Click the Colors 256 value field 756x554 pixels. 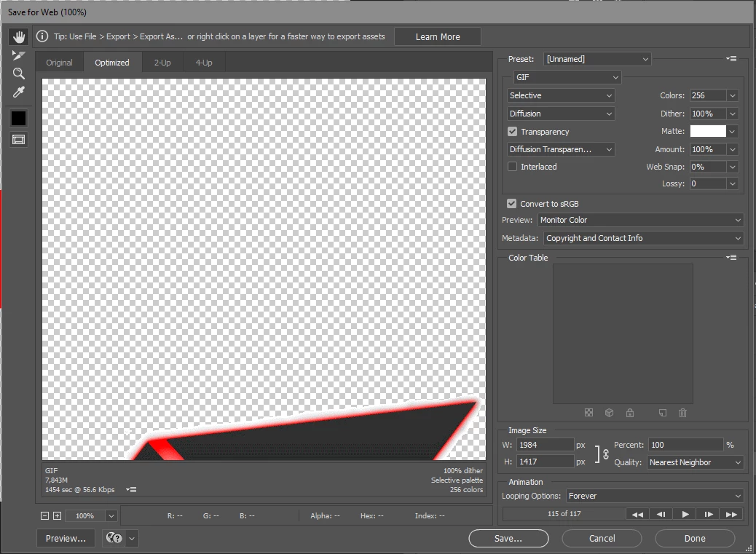708,95
